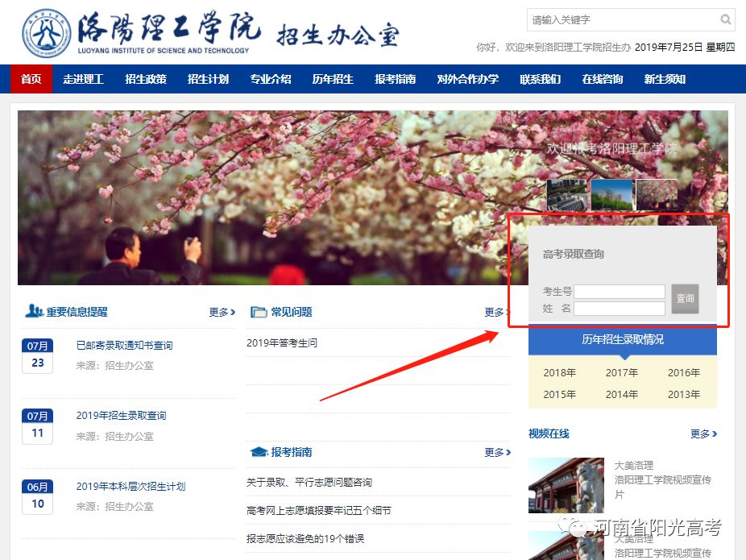Click the book icon beside 报考指南
This screenshot has height=560, width=746.
pos(257,452)
